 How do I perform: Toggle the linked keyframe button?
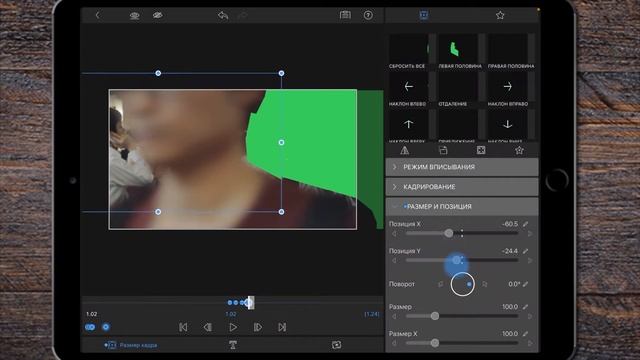[90, 327]
